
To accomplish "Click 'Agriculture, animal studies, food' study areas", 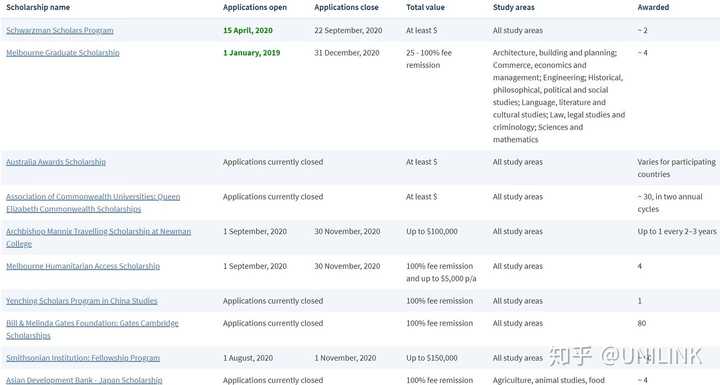I will 549,380.
